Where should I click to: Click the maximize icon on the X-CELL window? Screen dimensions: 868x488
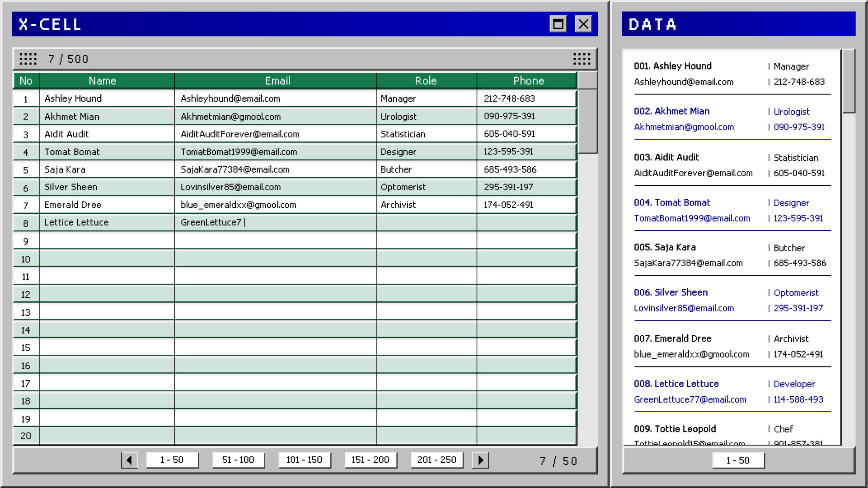click(558, 24)
